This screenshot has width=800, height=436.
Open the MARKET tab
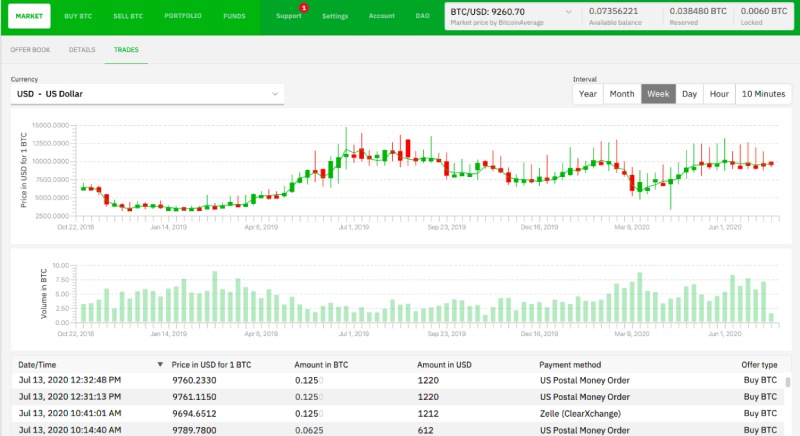[x=29, y=16]
